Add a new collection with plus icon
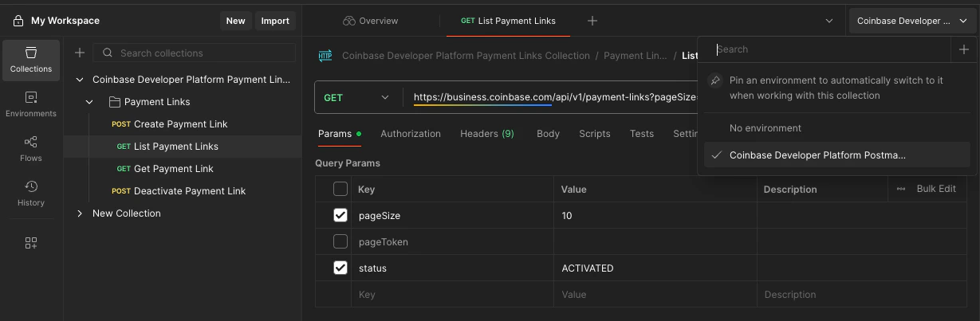The image size is (980, 321). pyautogui.click(x=80, y=53)
